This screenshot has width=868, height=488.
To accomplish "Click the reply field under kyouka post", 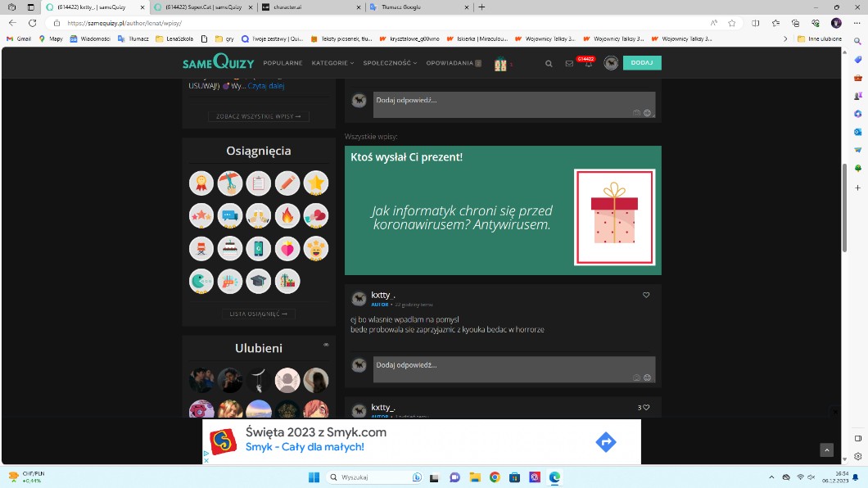I will (500, 365).
